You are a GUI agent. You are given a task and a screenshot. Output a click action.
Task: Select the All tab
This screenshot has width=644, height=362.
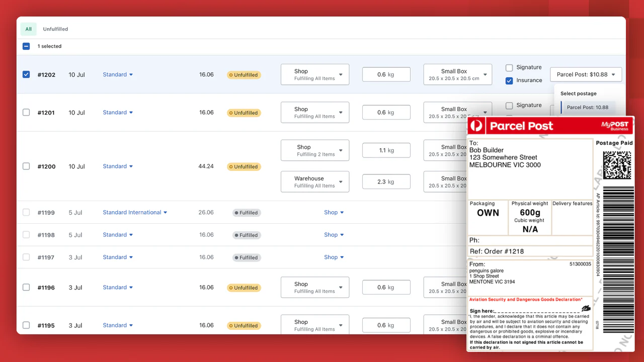pyautogui.click(x=28, y=29)
